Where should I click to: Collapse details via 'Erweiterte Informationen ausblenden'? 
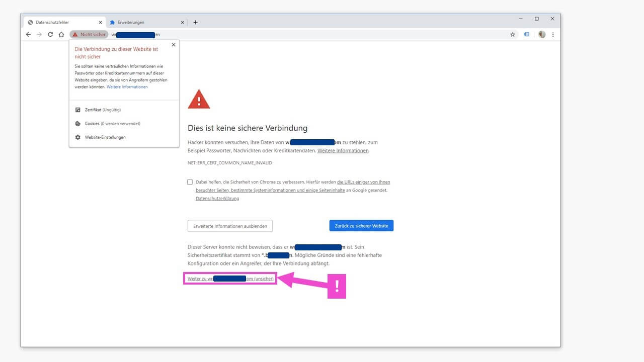click(x=230, y=226)
